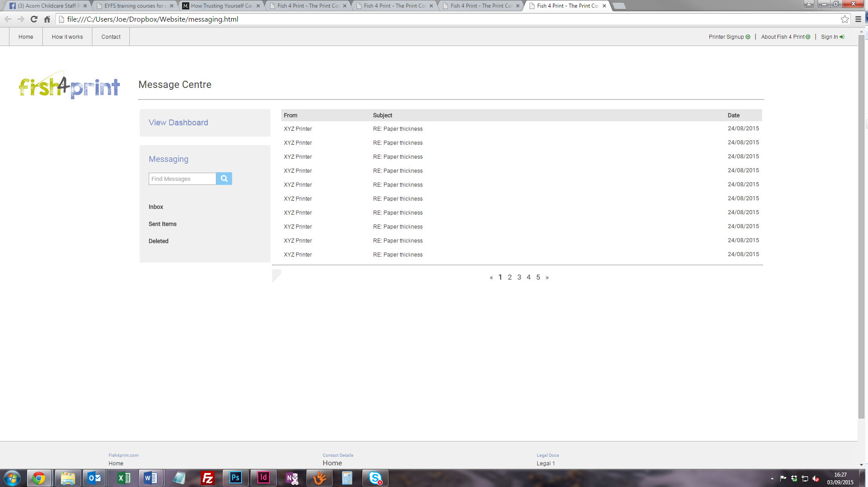The width and height of the screenshot is (868, 487).
Task: Switch to the How Trusting Yourself tab
Action: pyautogui.click(x=221, y=6)
